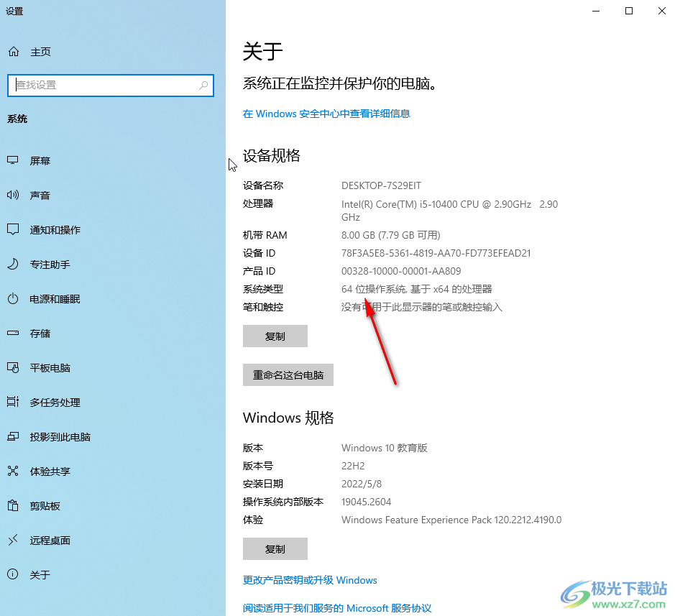This screenshot has height=616, width=675.
Task: Click the Home (主页) house icon
Action: (14, 52)
